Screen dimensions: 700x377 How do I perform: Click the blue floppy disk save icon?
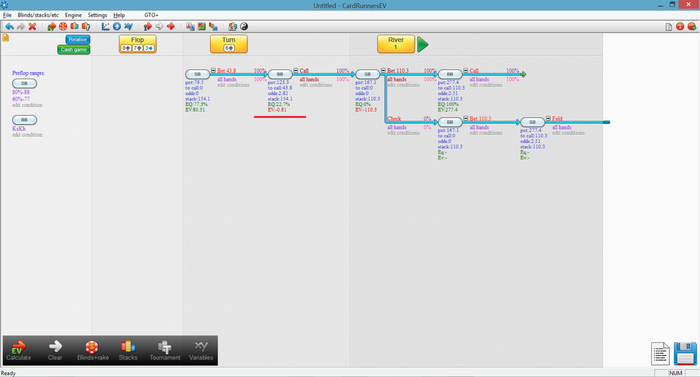tap(685, 354)
